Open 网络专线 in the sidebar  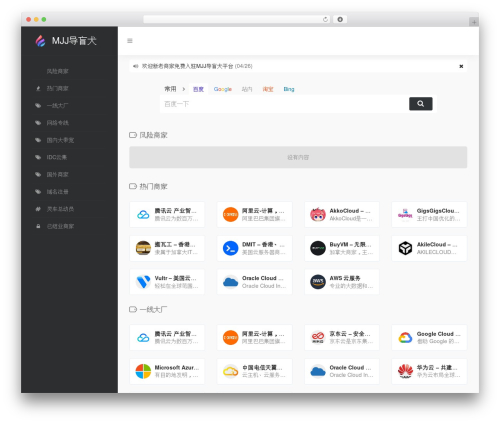57,123
